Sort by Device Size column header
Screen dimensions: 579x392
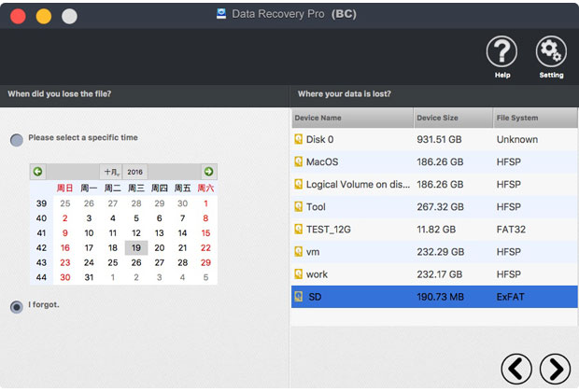click(454, 118)
